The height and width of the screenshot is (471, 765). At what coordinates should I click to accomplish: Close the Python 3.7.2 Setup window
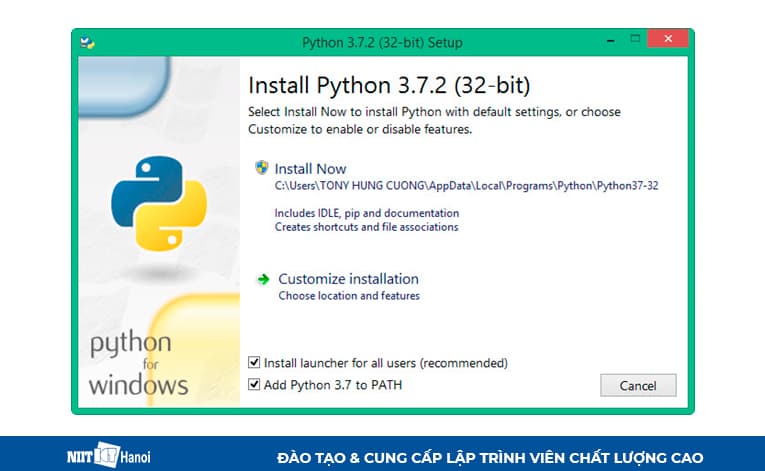(668, 39)
